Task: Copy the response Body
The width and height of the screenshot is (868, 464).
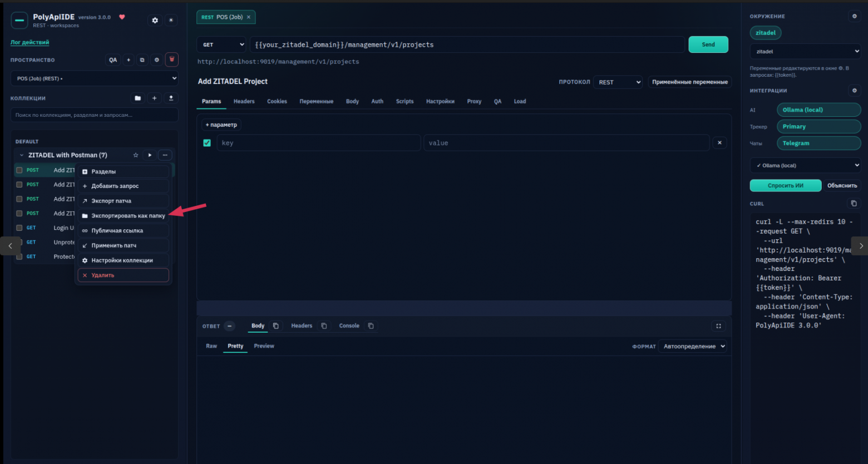Action: (x=275, y=326)
